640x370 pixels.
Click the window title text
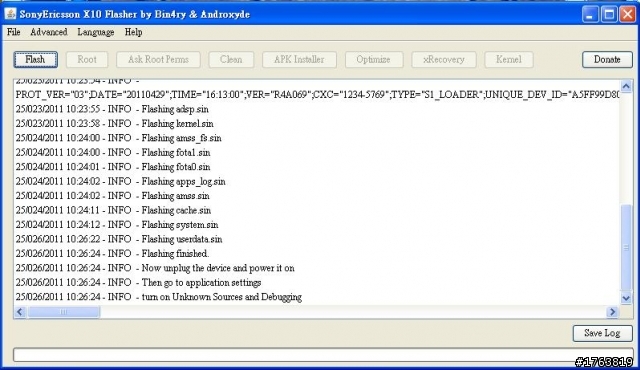(135, 14)
